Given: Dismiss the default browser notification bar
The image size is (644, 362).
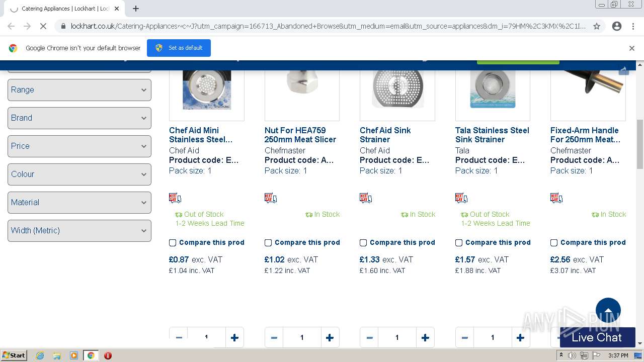Looking at the screenshot, I should click(x=632, y=48).
